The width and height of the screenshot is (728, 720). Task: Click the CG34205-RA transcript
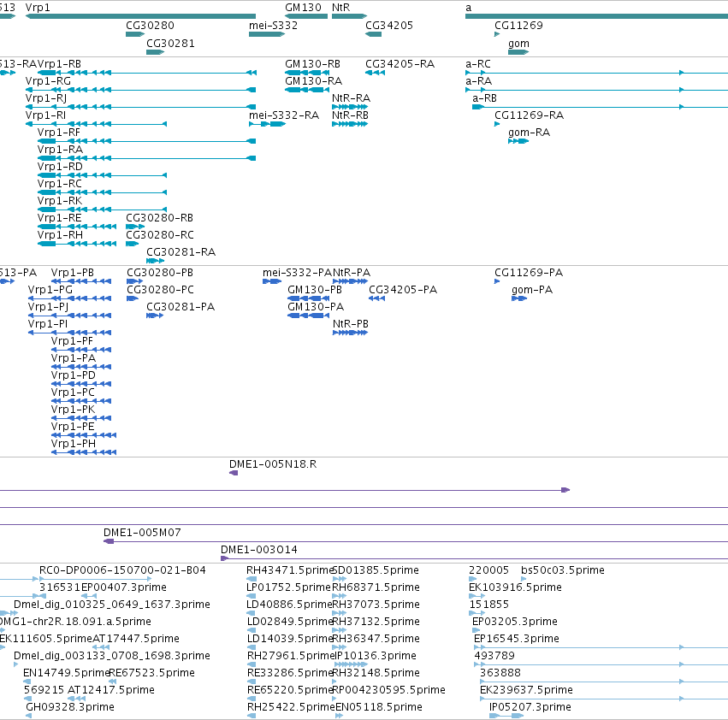pyautogui.click(x=376, y=73)
